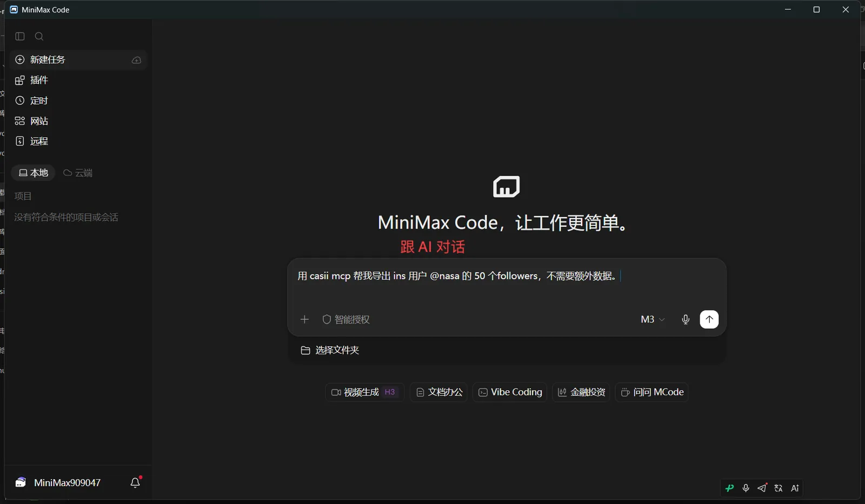Click the plus attachment icon
Viewport: 865px width, 504px height.
pos(304,319)
